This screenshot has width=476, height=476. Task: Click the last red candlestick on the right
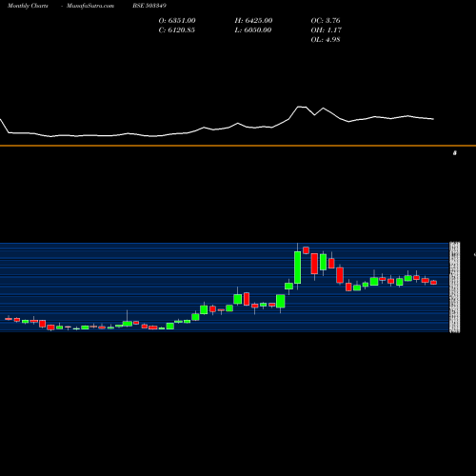[x=433, y=283]
